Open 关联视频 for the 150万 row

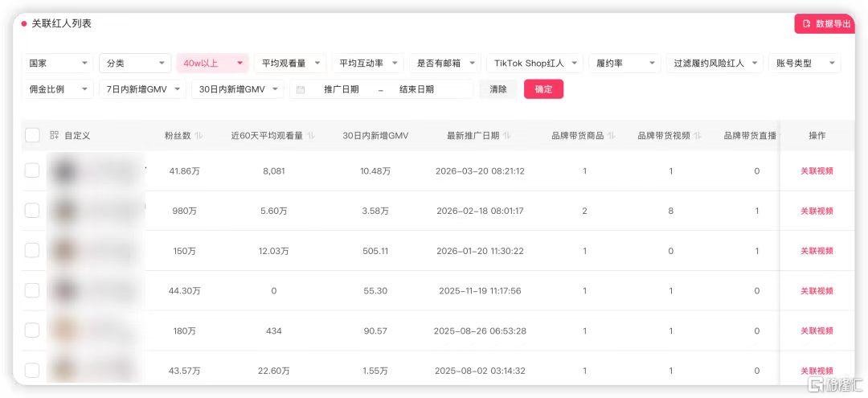click(x=817, y=251)
